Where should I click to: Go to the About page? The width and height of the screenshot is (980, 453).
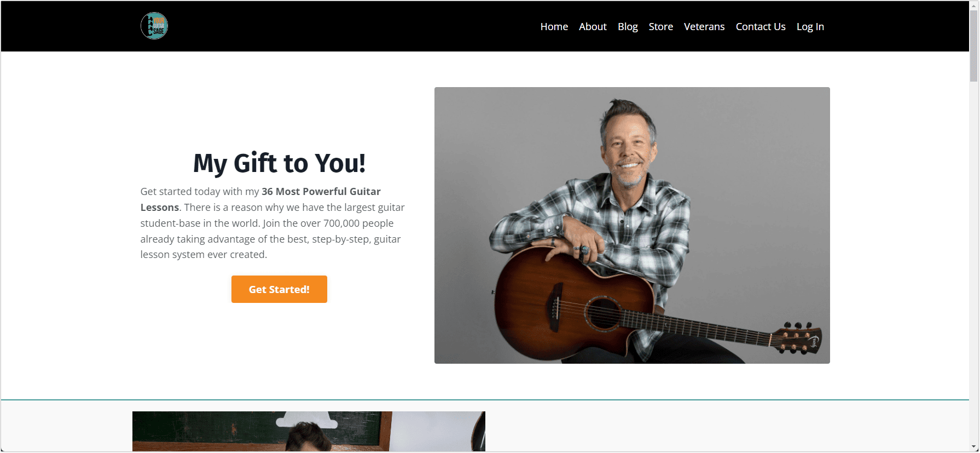click(593, 26)
